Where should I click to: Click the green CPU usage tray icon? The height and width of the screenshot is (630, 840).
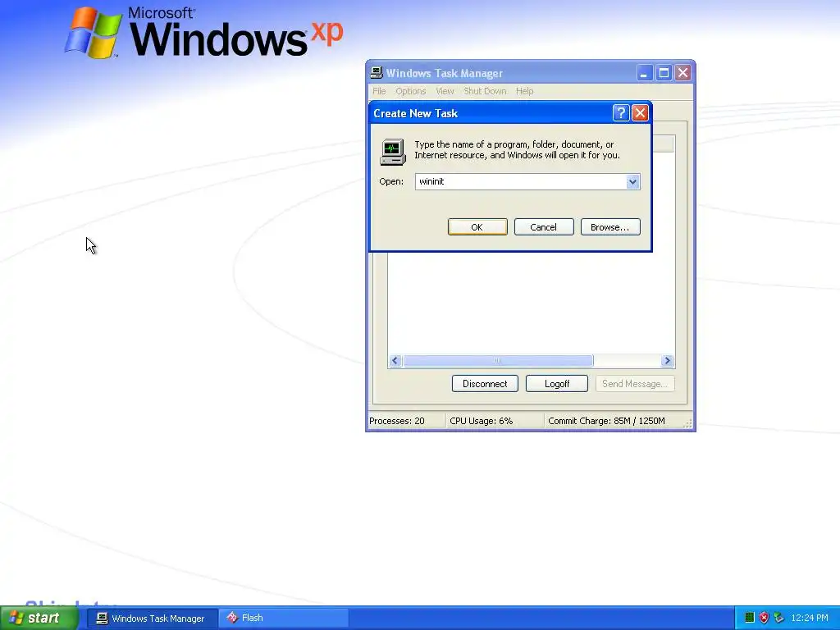click(x=750, y=619)
